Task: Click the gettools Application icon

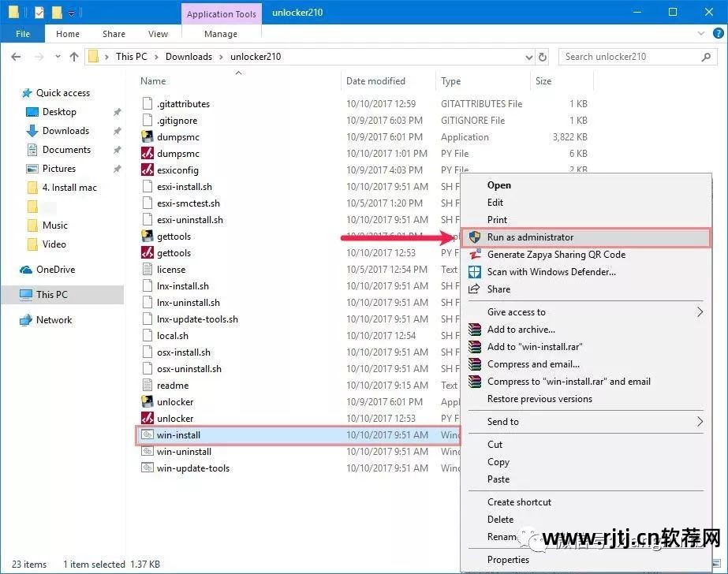Action: [x=147, y=236]
